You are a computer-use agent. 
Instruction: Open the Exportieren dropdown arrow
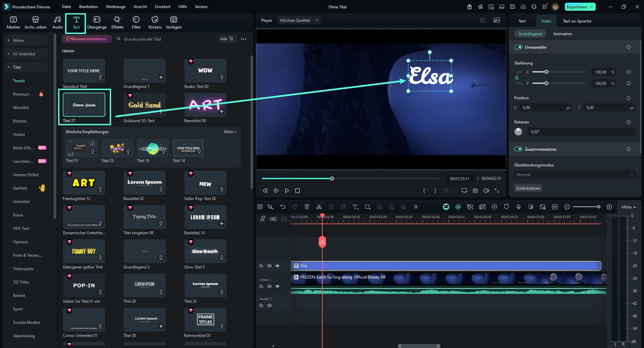591,7
